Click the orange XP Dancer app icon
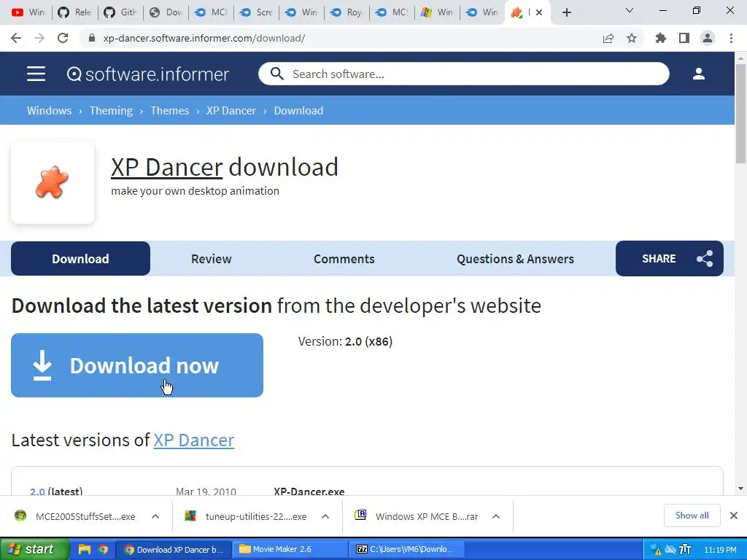Screen dimensions: 747x560 tap(53, 183)
